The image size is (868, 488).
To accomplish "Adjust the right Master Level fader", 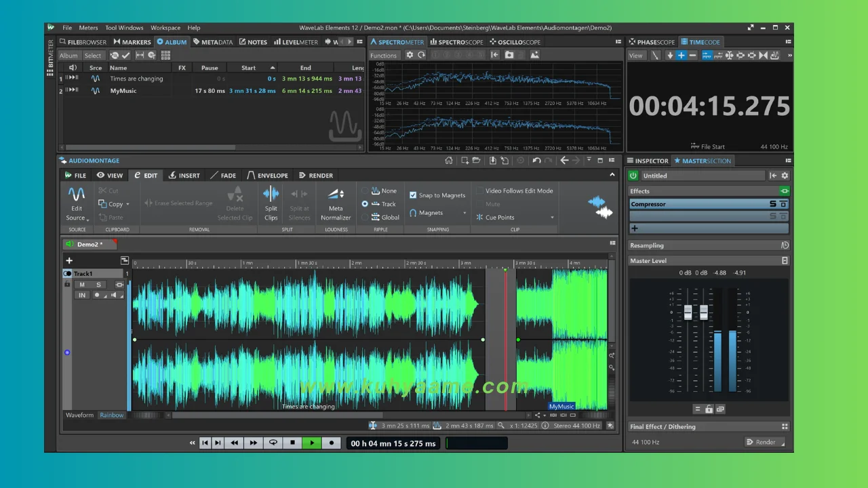I will tap(704, 312).
